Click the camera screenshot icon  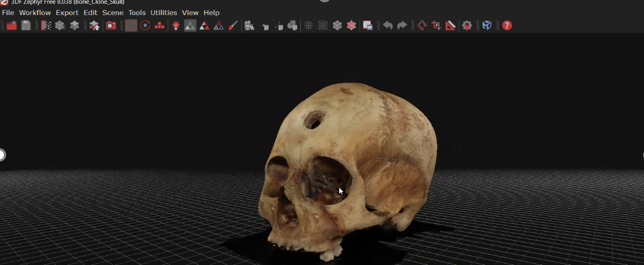click(x=111, y=26)
